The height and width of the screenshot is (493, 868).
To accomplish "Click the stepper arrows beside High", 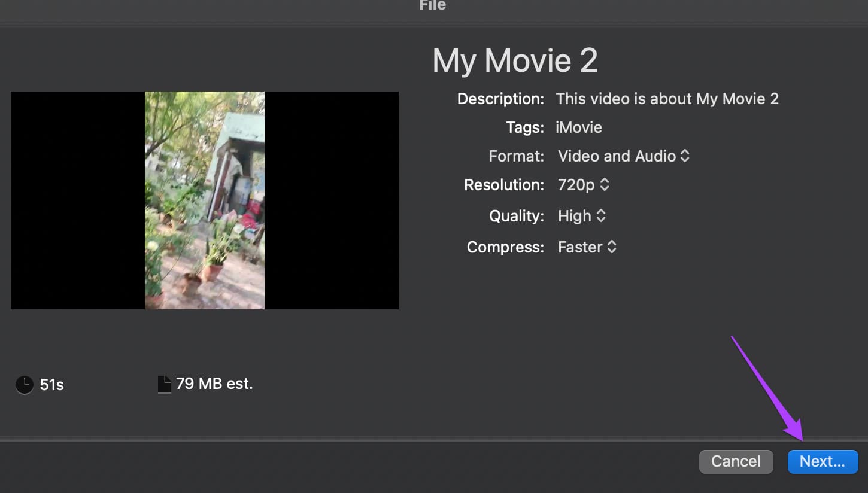I will [x=601, y=216].
